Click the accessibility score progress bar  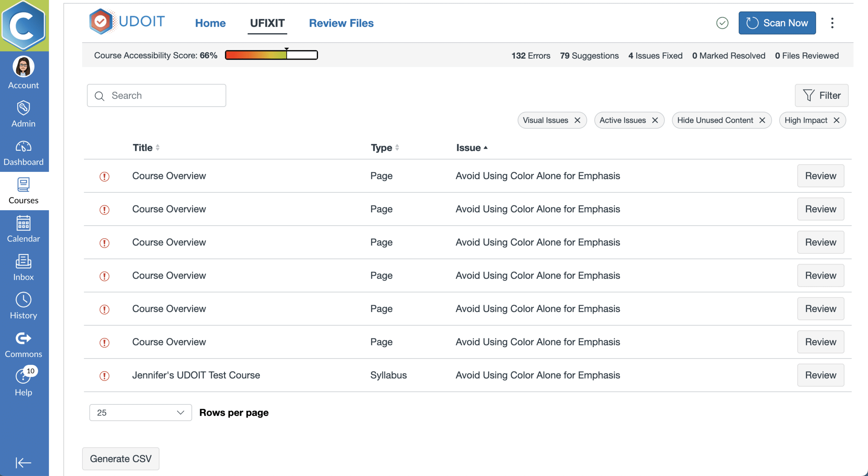271,55
